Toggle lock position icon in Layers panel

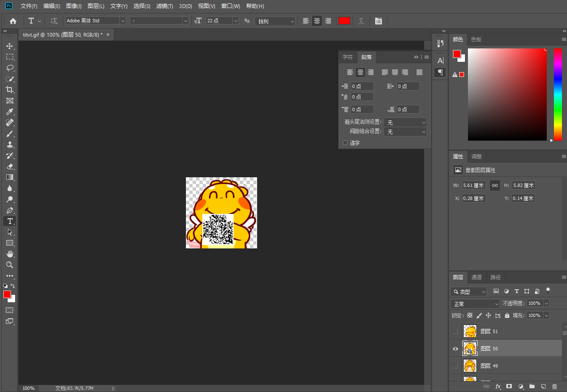coord(488,315)
